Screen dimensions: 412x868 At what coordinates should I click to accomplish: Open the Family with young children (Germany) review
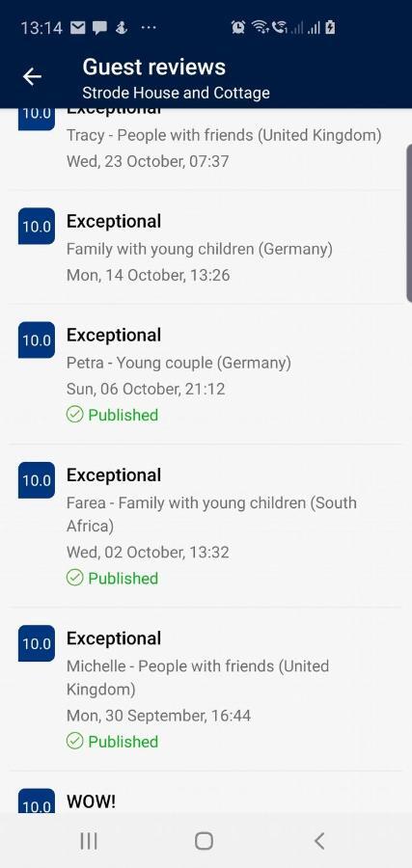click(206, 248)
